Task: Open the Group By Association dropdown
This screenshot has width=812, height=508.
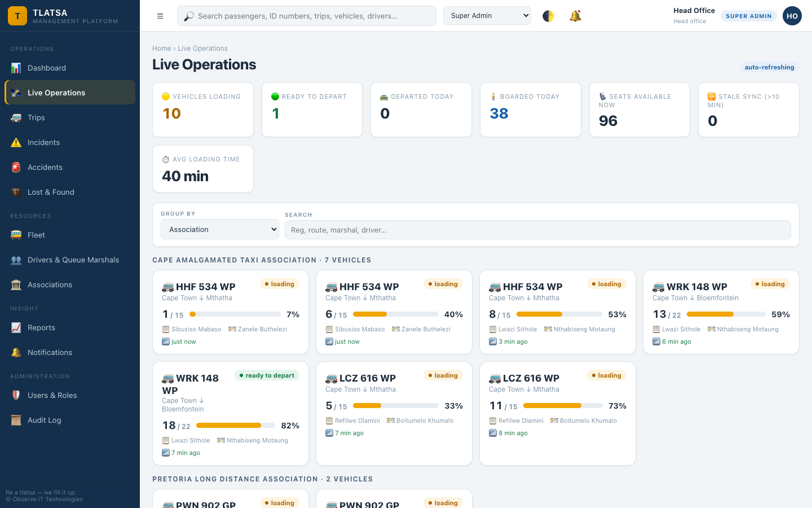Action: [x=220, y=229]
